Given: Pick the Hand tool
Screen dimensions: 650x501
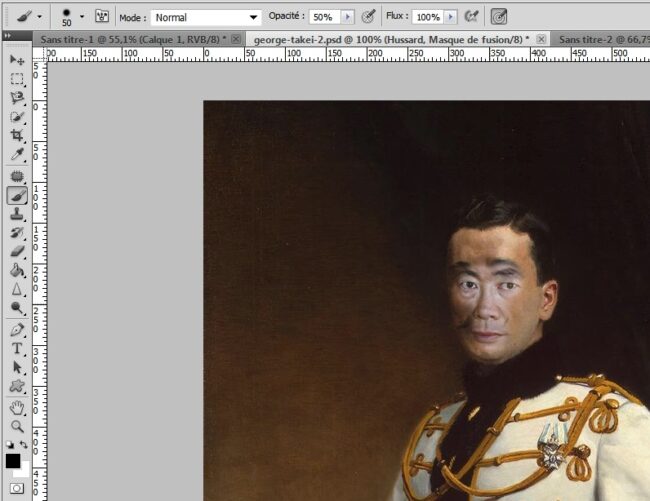Looking at the screenshot, I should (x=17, y=408).
